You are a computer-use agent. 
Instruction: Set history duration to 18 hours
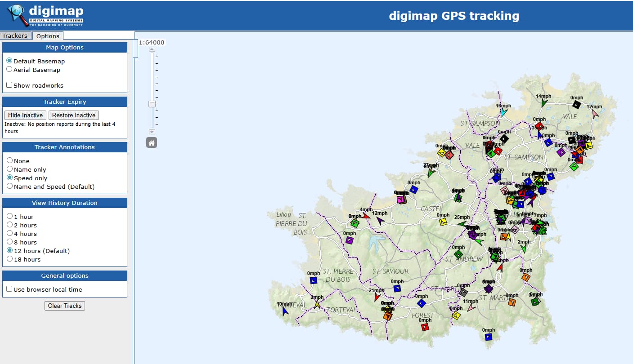9,259
